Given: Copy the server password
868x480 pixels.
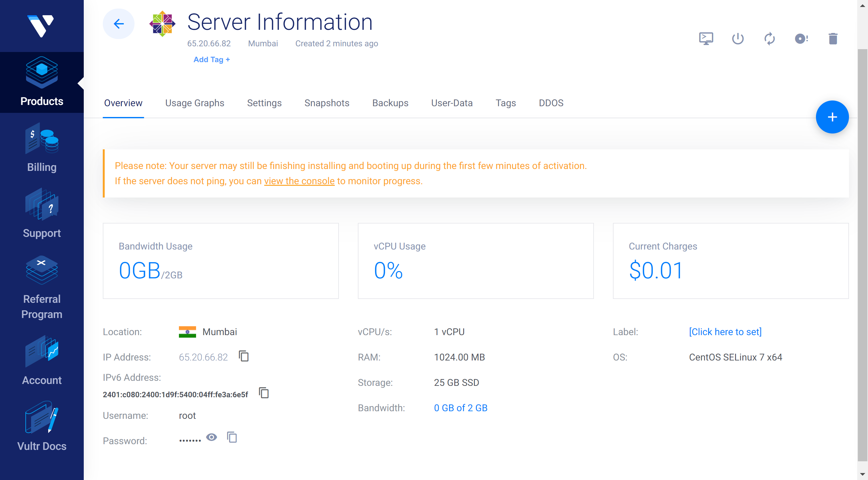Looking at the screenshot, I should tap(232, 437).
